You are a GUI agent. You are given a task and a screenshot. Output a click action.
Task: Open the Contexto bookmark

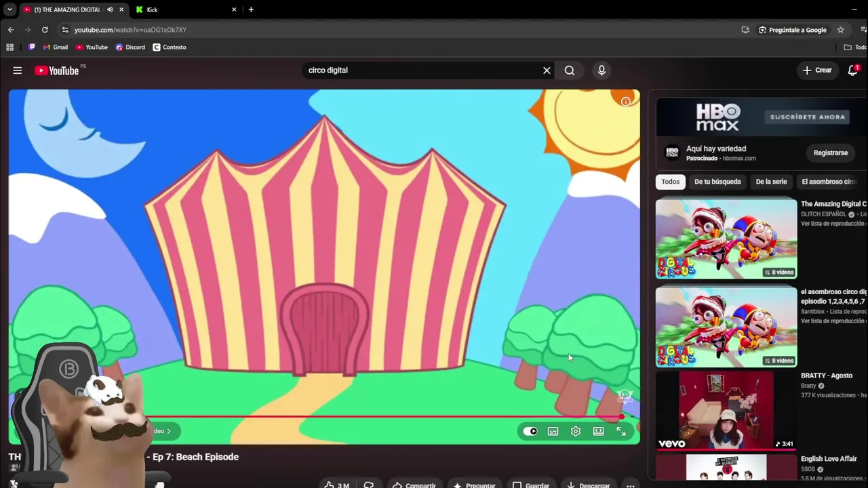click(170, 47)
